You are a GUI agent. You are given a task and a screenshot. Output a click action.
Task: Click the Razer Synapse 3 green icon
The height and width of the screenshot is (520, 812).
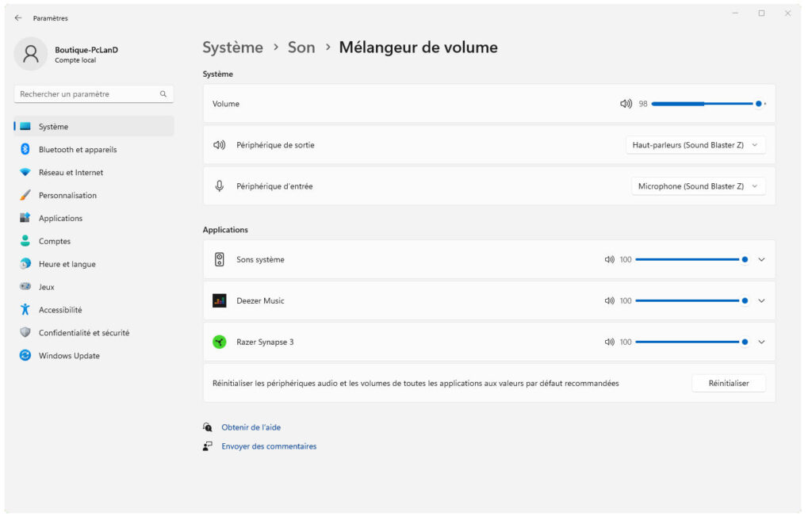coord(220,342)
